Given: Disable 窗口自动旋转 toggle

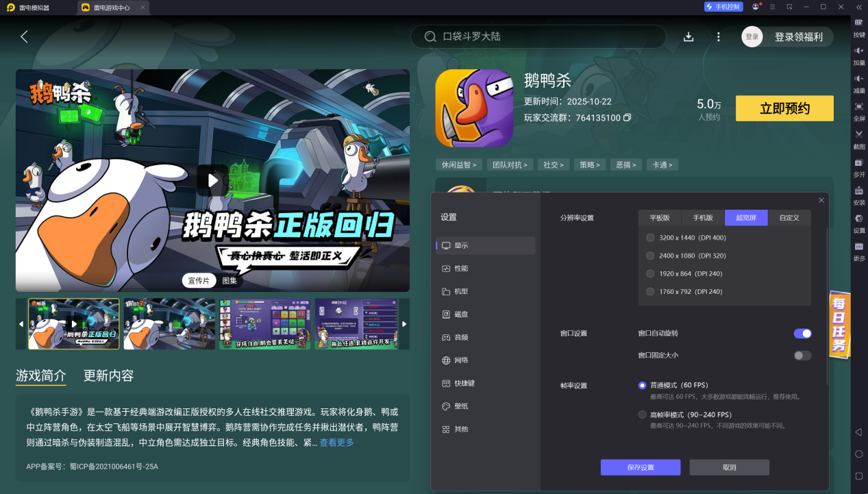Looking at the screenshot, I should (802, 334).
